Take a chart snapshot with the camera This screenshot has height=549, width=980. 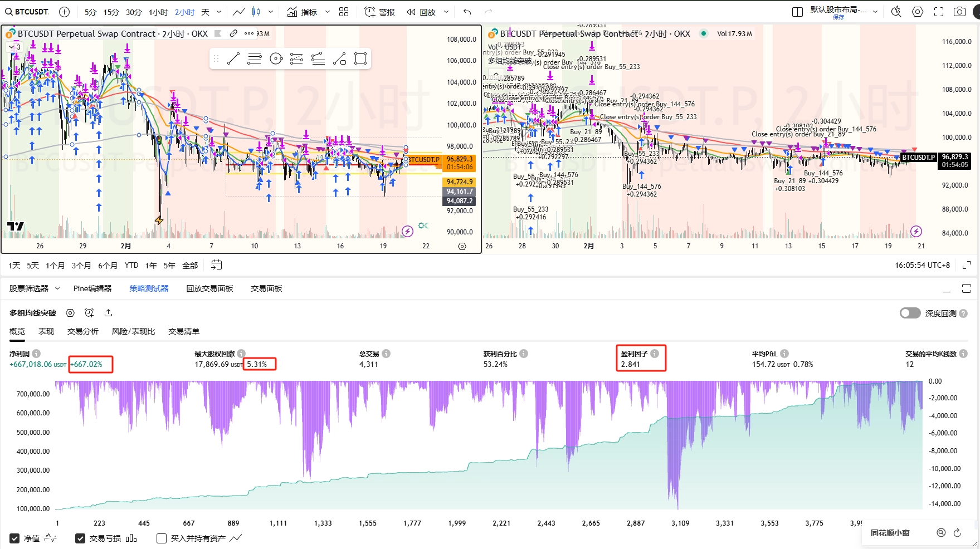click(x=959, y=12)
